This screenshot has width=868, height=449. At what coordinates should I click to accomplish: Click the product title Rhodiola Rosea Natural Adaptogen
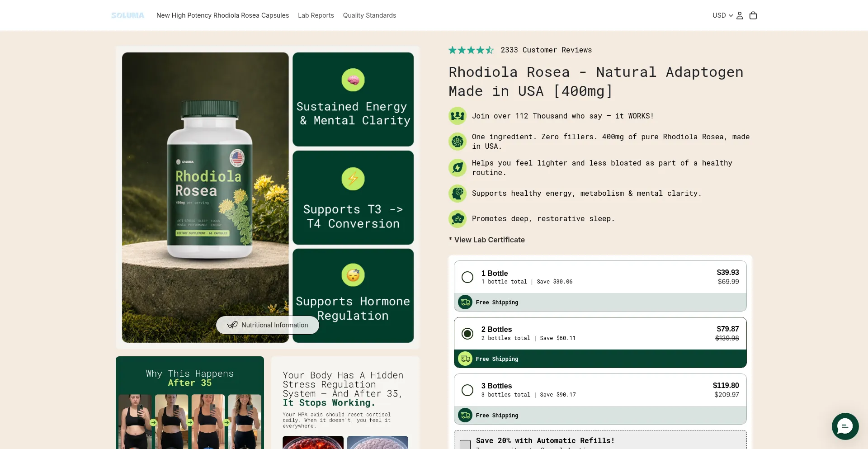click(x=596, y=81)
